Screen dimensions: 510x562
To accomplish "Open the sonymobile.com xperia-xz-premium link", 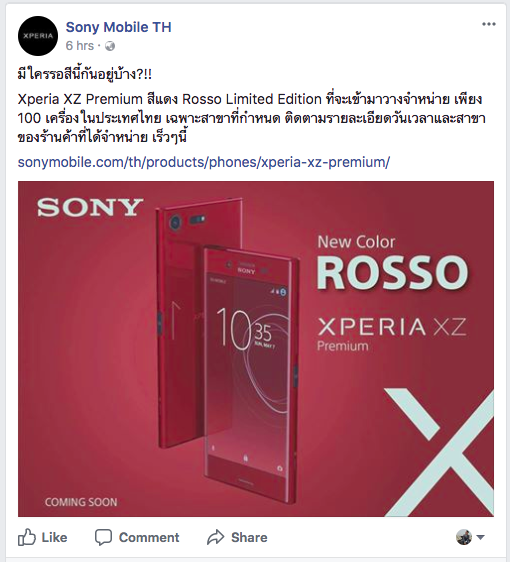I will [x=204, y=162].
